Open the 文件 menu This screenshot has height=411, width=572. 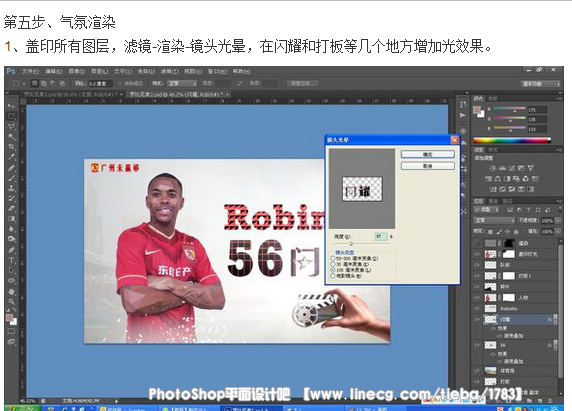[30, 71]
